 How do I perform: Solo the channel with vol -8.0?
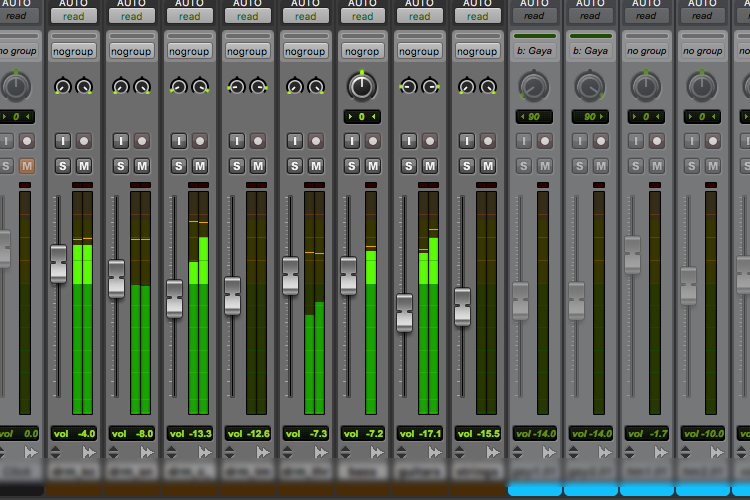tap(121, 166)
